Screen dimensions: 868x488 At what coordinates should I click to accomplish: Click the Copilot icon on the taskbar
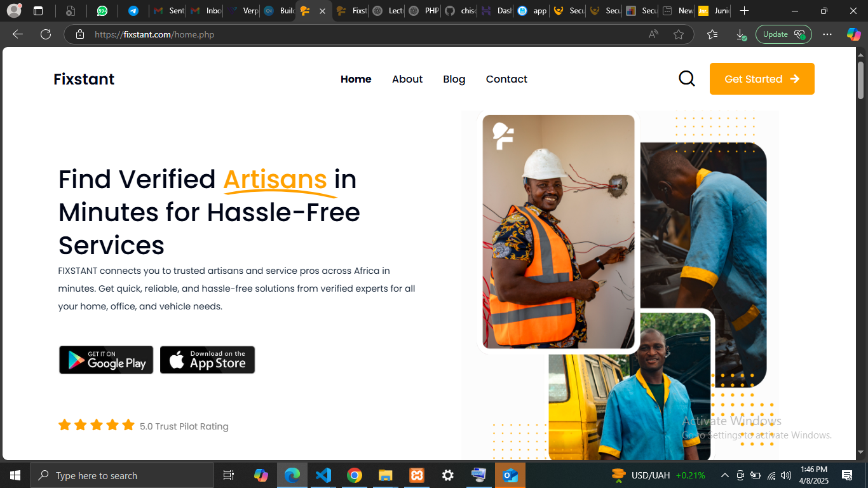pyautogui.click(x=261, y=475)
